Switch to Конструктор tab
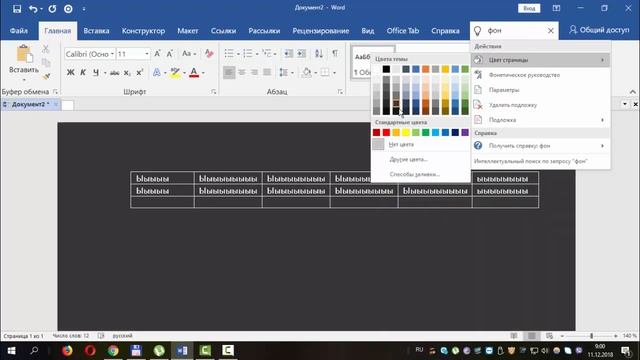The height and width of the screenshot is (360, 640). click(x=143, y=31)
